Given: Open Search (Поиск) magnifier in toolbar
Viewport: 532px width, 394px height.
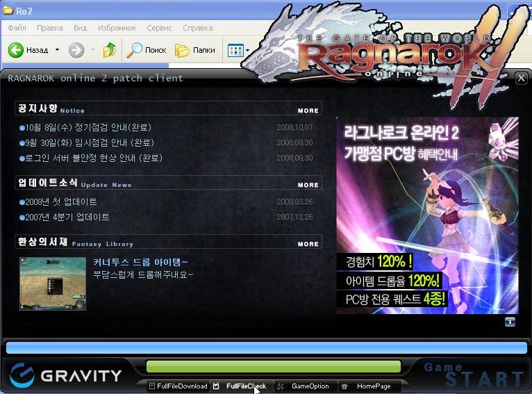Looking at the screenshot, I should [x=135, y=50].
